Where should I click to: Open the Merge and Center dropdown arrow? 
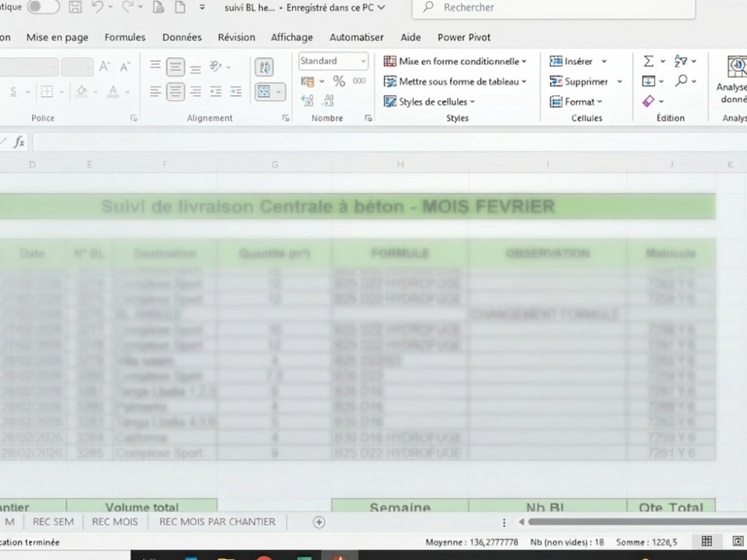click(x=279, y=91)
